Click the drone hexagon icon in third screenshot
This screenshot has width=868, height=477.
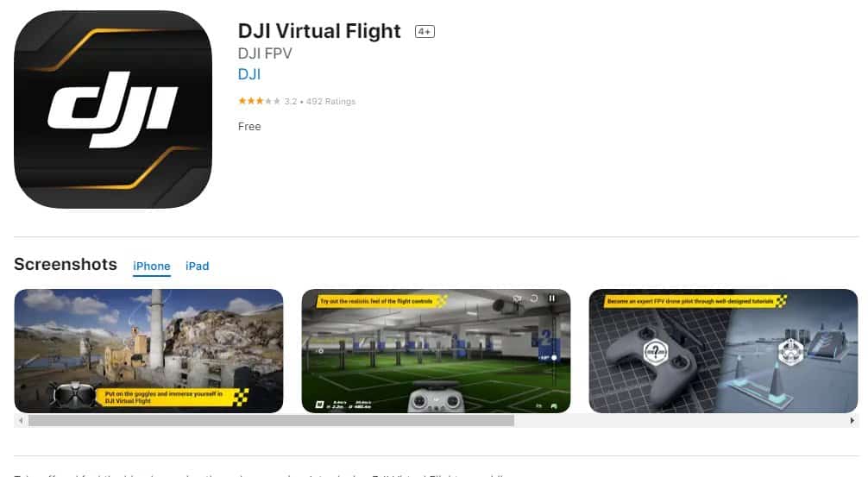coord(790,351)
